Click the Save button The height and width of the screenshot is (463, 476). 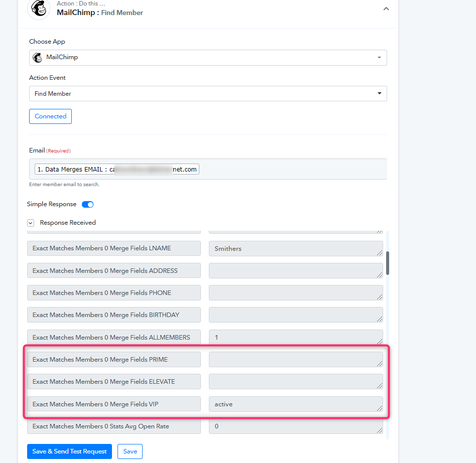click(130, 451)
